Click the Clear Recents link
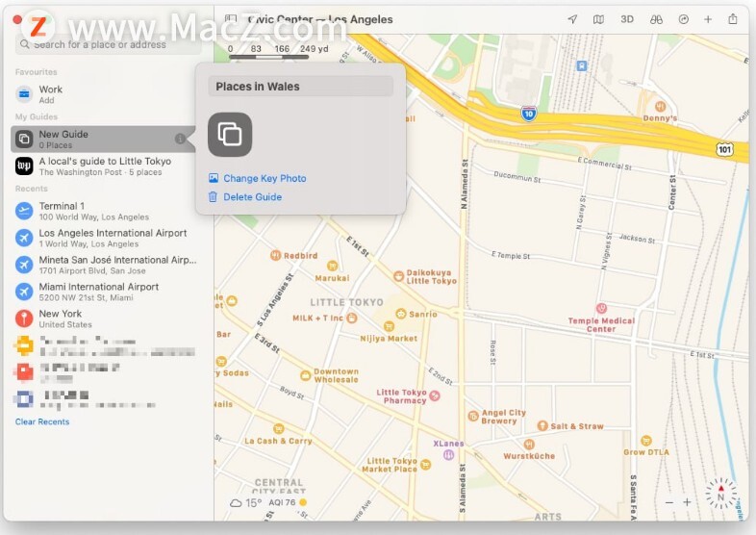The height and width of the screenshot is (535, 756). [x=42, y=421]
